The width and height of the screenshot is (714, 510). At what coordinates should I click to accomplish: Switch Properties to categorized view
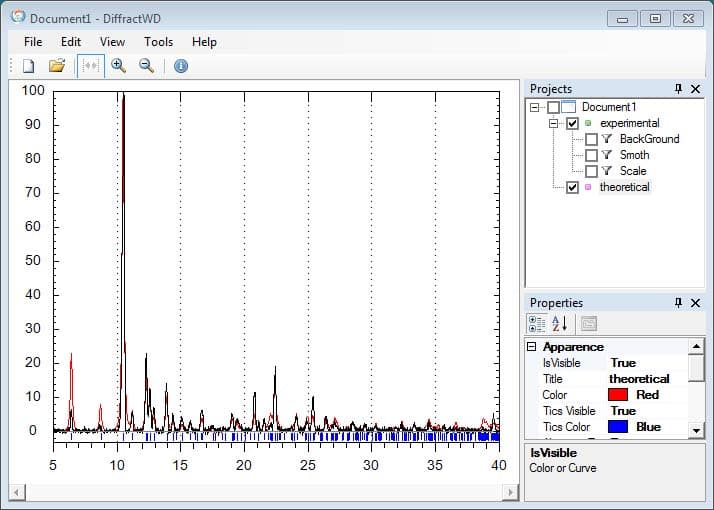(536, 323)
